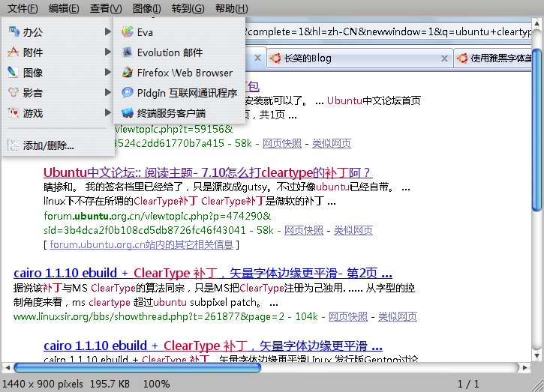
Task: Open the 文件(F) menu
Action: 23,8
